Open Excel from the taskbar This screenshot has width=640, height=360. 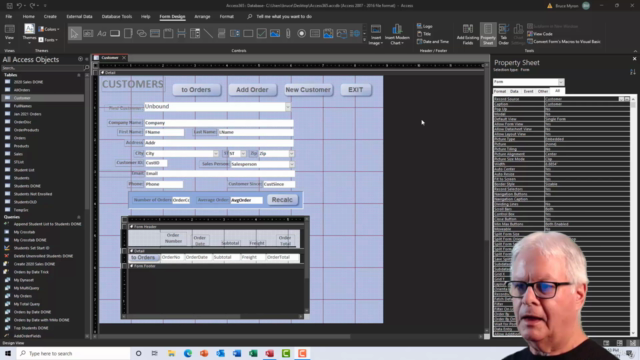pos(253,353)
